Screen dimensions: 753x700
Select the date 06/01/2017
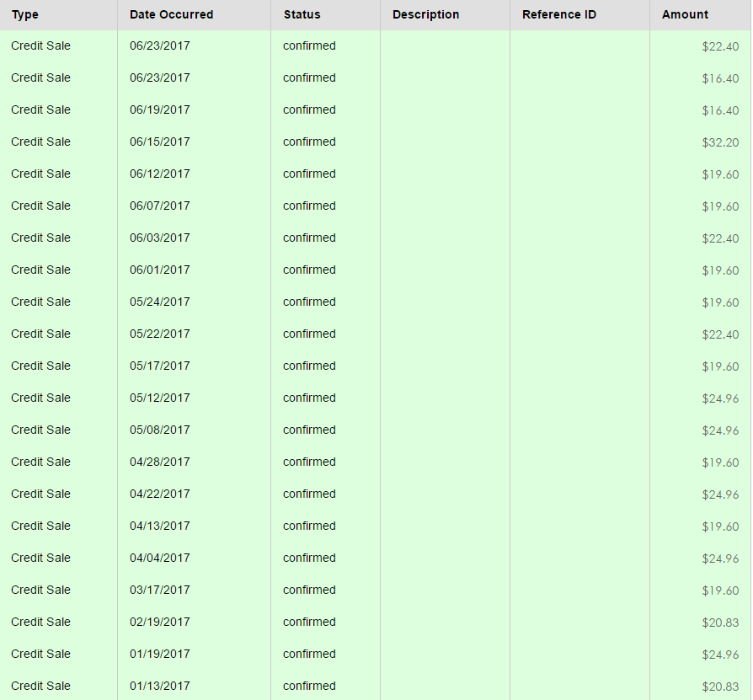click(x=160, y=270)
